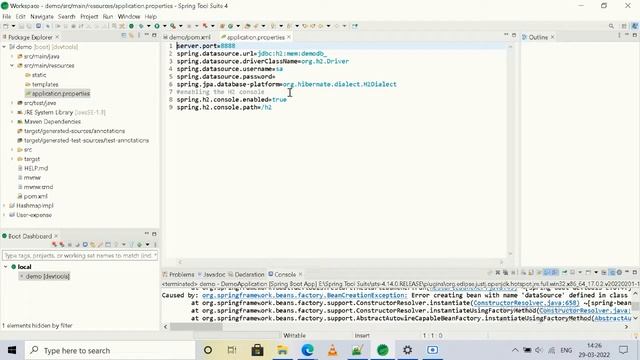Viewport: 640px width, 360px height.
Task: Open Microsoft Edge from taskbar
Action: [307, 350]
